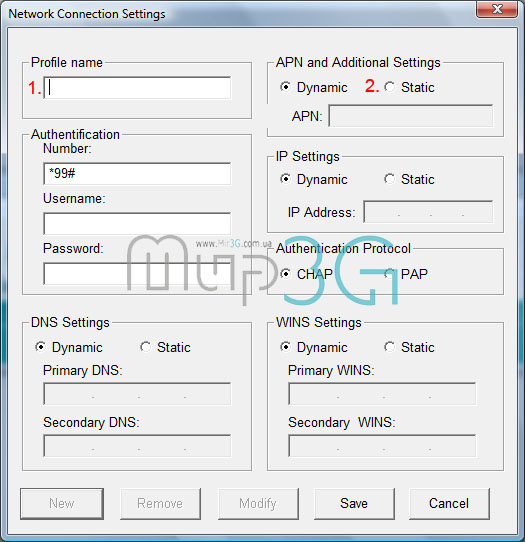Select CHAP authentication protocol

285,274
